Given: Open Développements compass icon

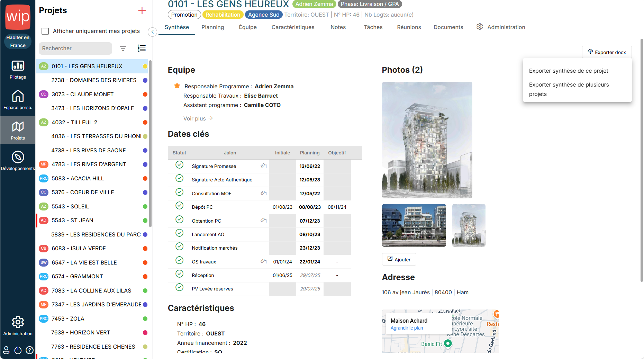Looking at the screenshot, I should coord(18,157).
